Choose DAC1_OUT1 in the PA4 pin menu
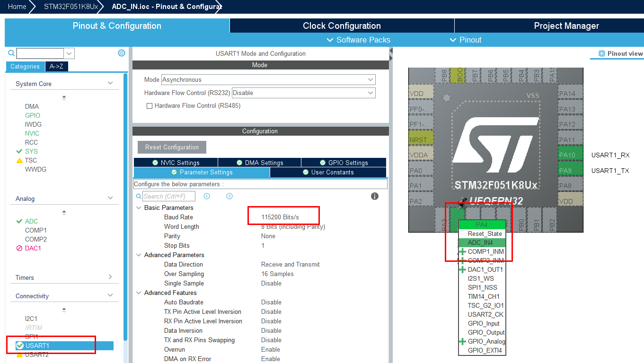644x363 pixels. 482,269
